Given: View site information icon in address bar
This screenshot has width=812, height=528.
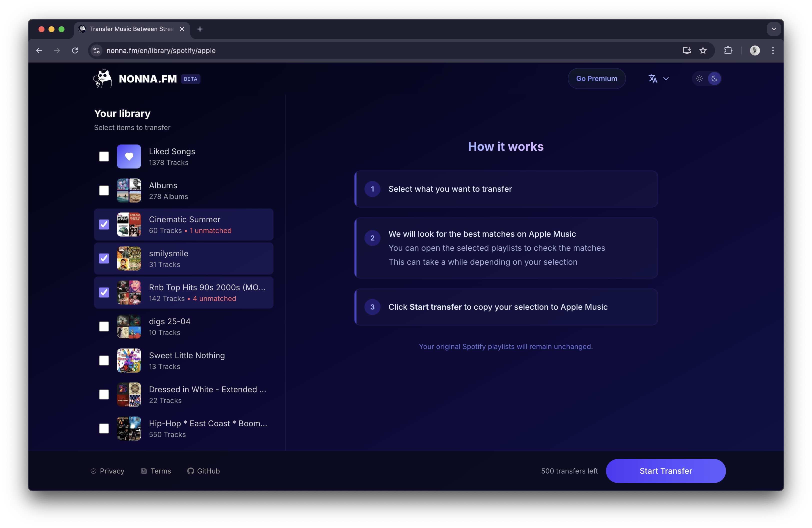Looking at the screenshot, I should pyautogui.click(x=97, y=50).
